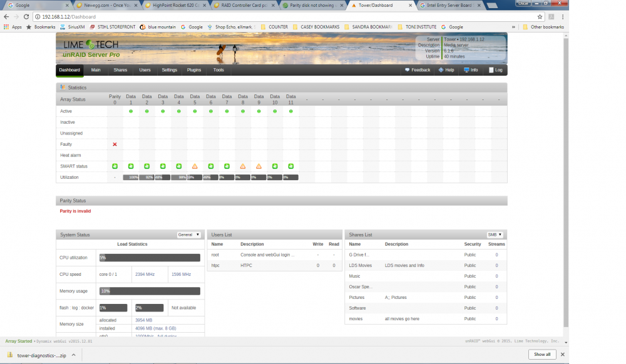Image resolution: width=626 pixels, height=364 pixels.
Task: Switch to the Newegg.com browser tab
Action: click(106, 6)
